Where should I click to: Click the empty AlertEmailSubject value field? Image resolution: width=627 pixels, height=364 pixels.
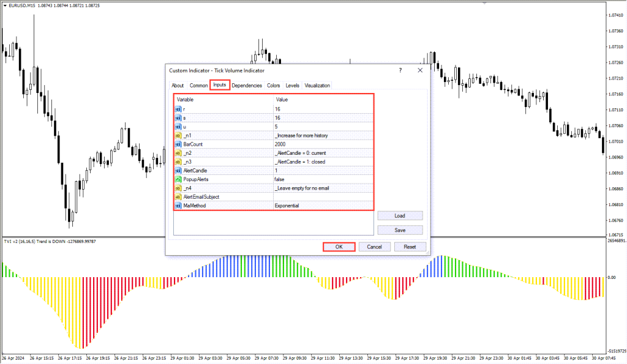click(x=323, y=197)
